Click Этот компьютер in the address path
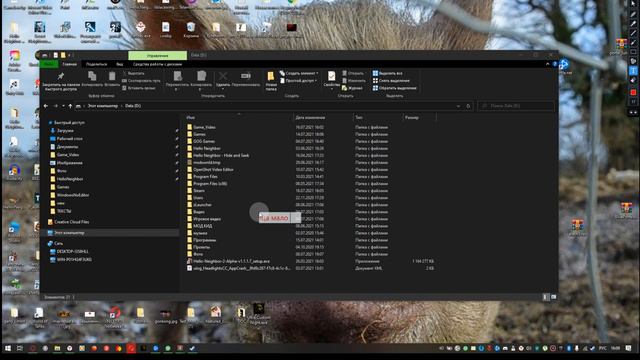The width and height of the screenshot is (640, 360). tap(103, 106)
